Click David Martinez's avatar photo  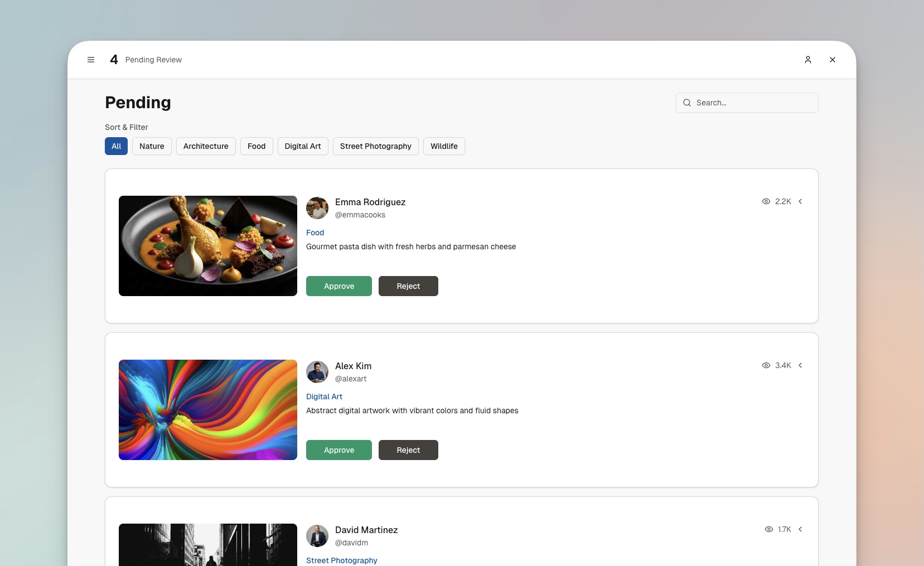[317, 536]
